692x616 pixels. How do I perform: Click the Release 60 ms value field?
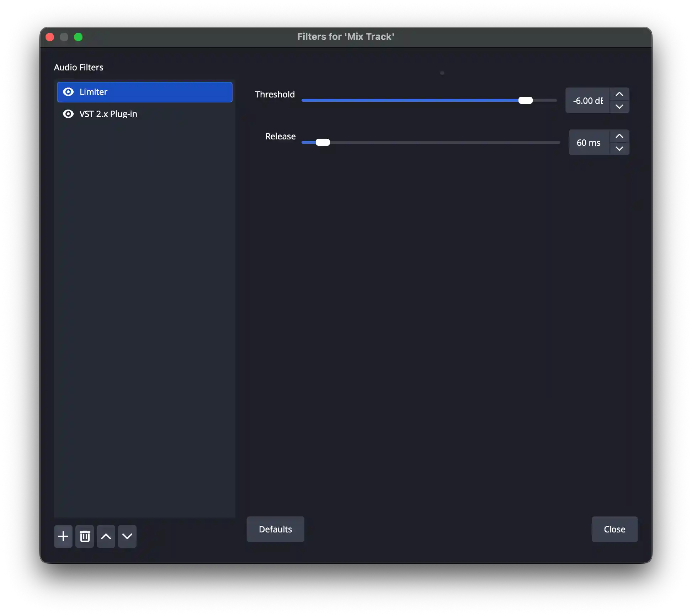pos(589,143)
